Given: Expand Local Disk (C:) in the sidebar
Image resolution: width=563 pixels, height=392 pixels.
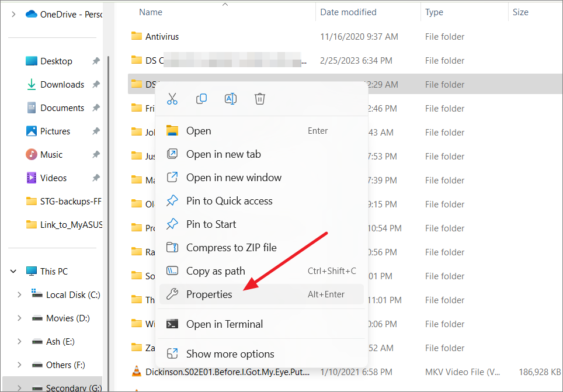Looking at the screenshot, I should (x=19, y=294).
